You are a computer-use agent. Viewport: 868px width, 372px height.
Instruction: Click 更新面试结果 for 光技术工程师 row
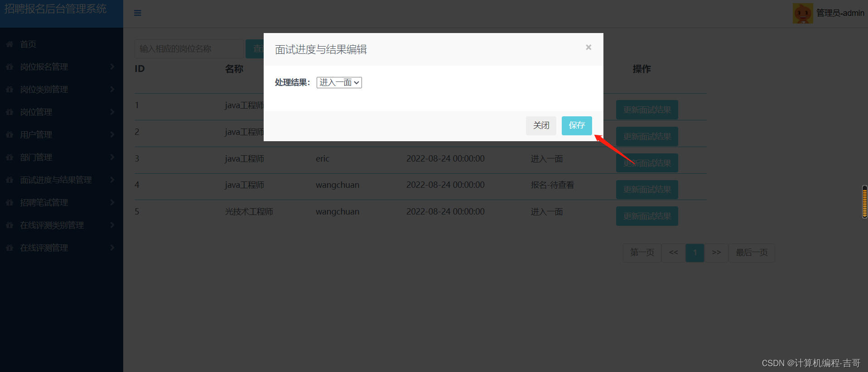point(647,216)
